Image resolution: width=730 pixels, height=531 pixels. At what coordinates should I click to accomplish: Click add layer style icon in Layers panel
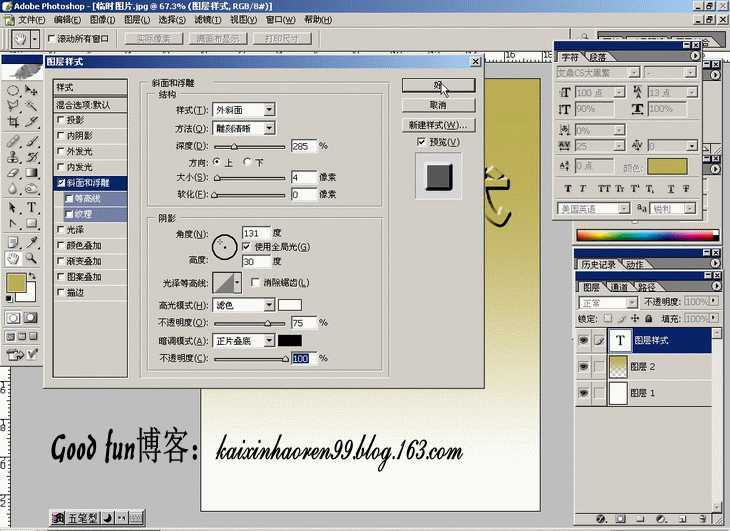601,518
